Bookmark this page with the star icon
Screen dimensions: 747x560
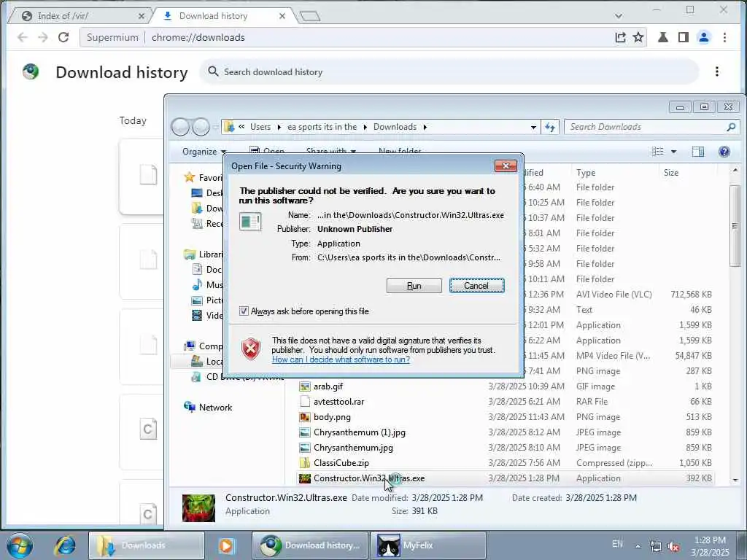(x=638, y=37)
